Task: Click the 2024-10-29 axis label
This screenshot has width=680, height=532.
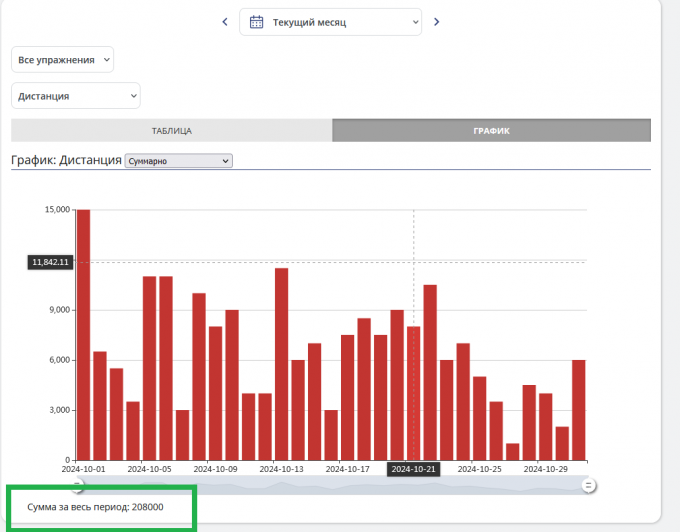Action: [546, 469]
